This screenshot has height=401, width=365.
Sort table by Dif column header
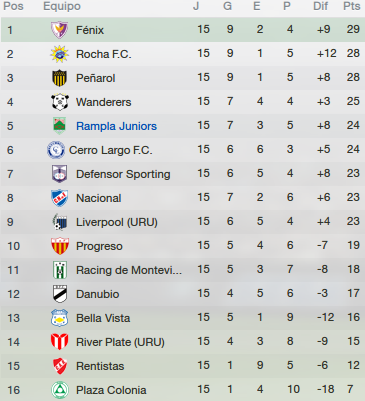(x=320, y=6)
